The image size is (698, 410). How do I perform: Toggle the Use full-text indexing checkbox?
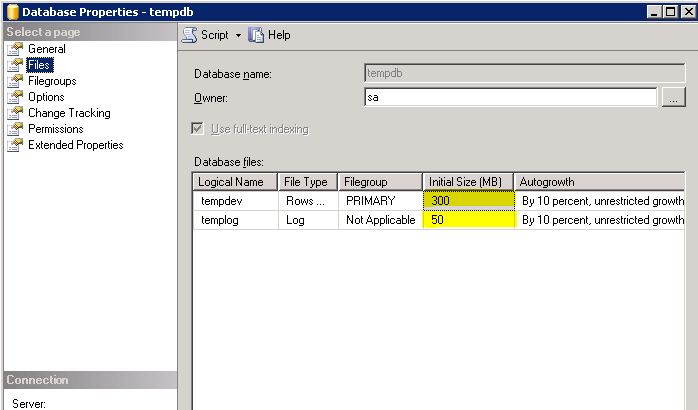[197, 129]
